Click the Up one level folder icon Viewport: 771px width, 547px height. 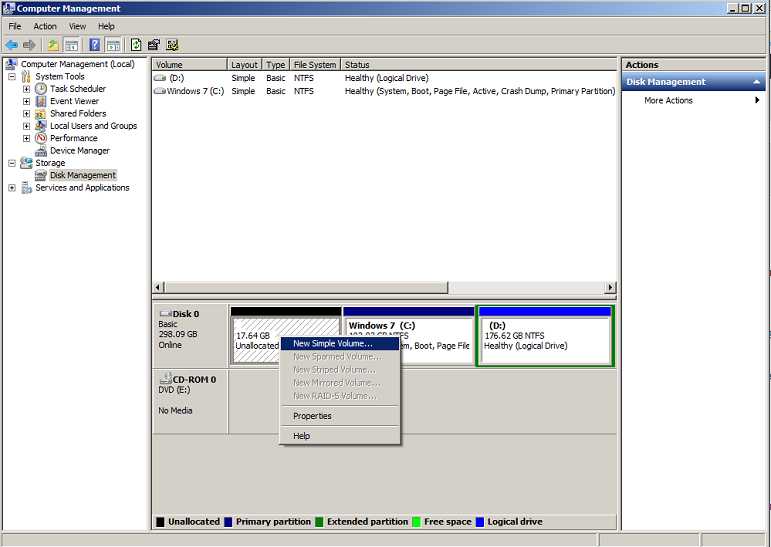pos(53,45)
